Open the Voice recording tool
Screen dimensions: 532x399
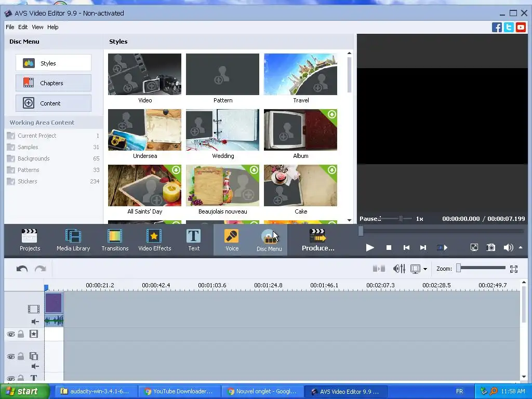pyautogui.click(x=232, y=240)
